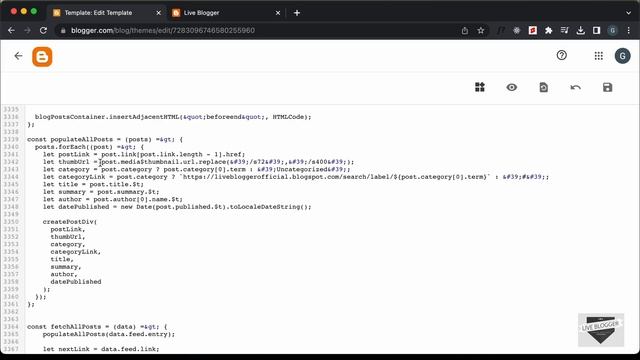This screenshot has height=360, width=640.
Task: Click the Edit widgets icon in toolbar
Action: (480, 87)
